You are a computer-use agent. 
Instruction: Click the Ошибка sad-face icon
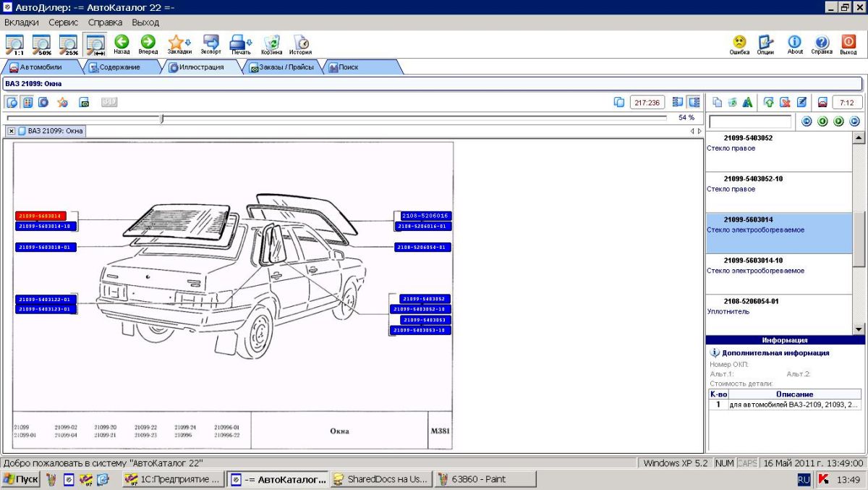[739, 43]
